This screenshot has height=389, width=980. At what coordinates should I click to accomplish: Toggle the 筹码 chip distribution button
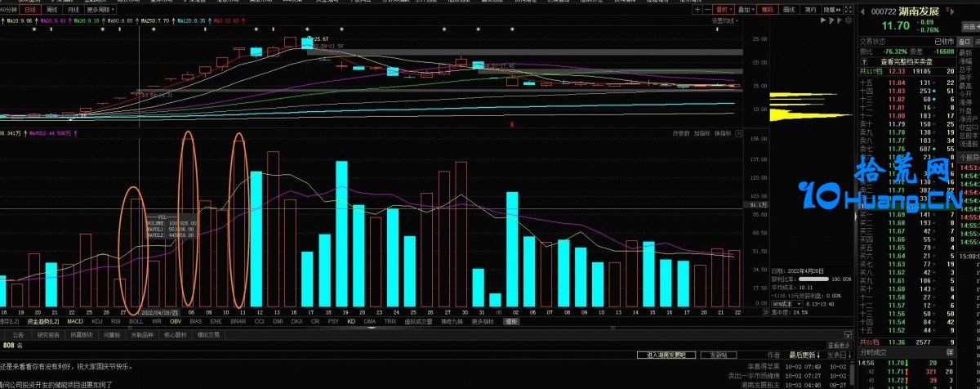tap(767, 10)
